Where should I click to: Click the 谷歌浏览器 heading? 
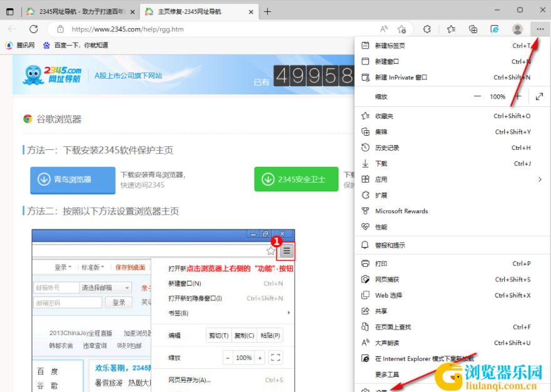coord(59,119)
